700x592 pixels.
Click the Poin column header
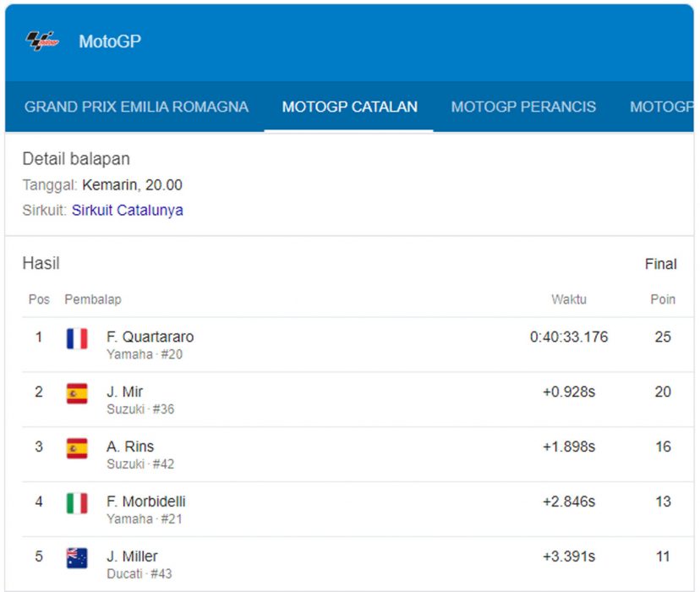tap(662, 299)
